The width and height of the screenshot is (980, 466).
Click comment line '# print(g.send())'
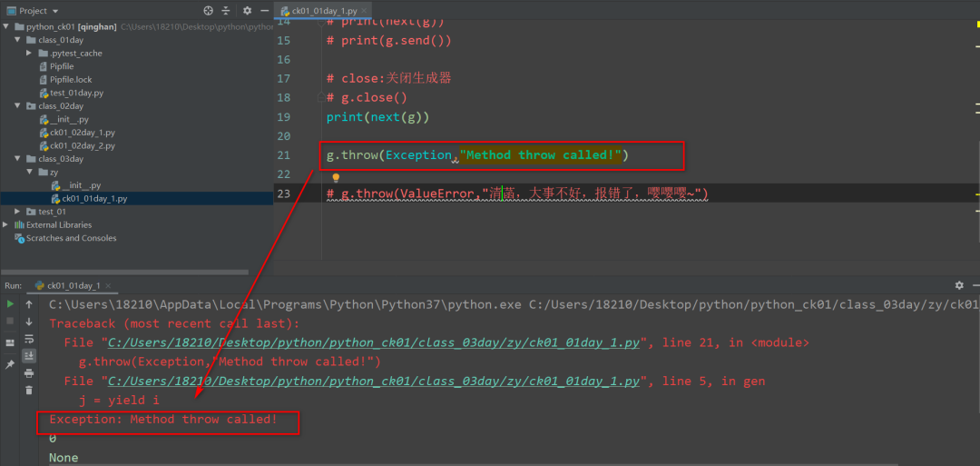(x=388, y=41)
